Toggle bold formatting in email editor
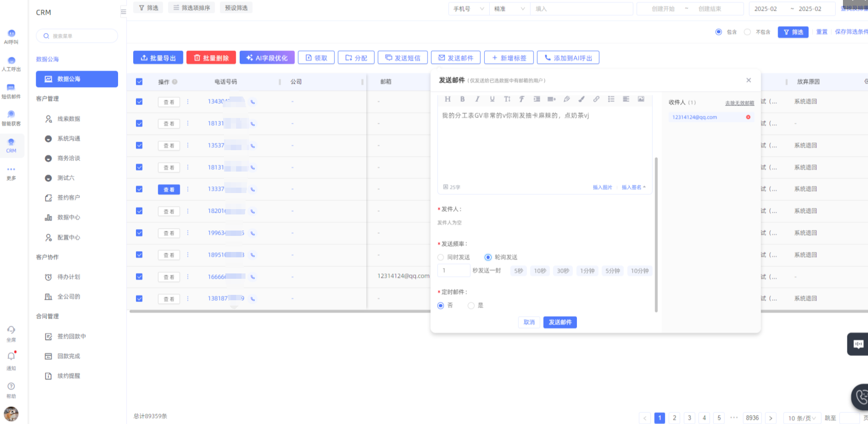Viewport: 868px width, 424px height. point(462,99)
